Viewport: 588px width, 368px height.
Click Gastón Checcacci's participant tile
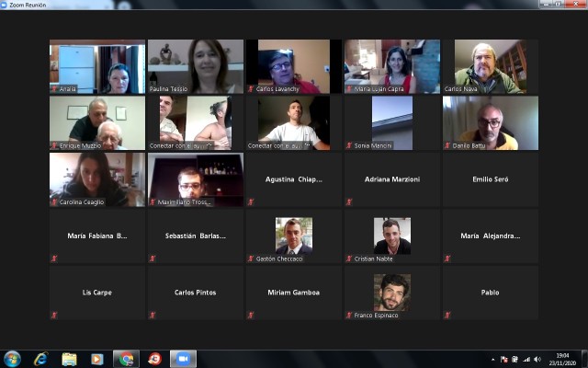click(293, 236)
